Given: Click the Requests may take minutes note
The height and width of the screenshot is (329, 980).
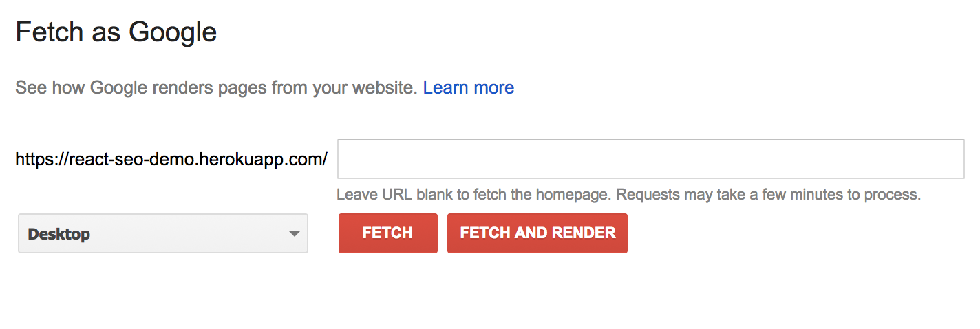Looking at the screenshot, I should click(x=768, y=195).
